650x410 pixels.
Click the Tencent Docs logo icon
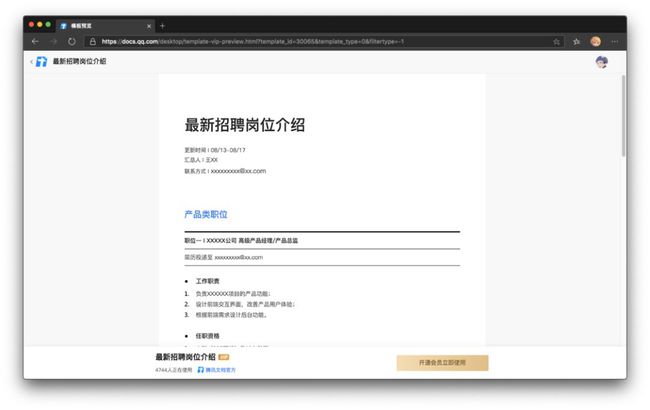point(41,61)
